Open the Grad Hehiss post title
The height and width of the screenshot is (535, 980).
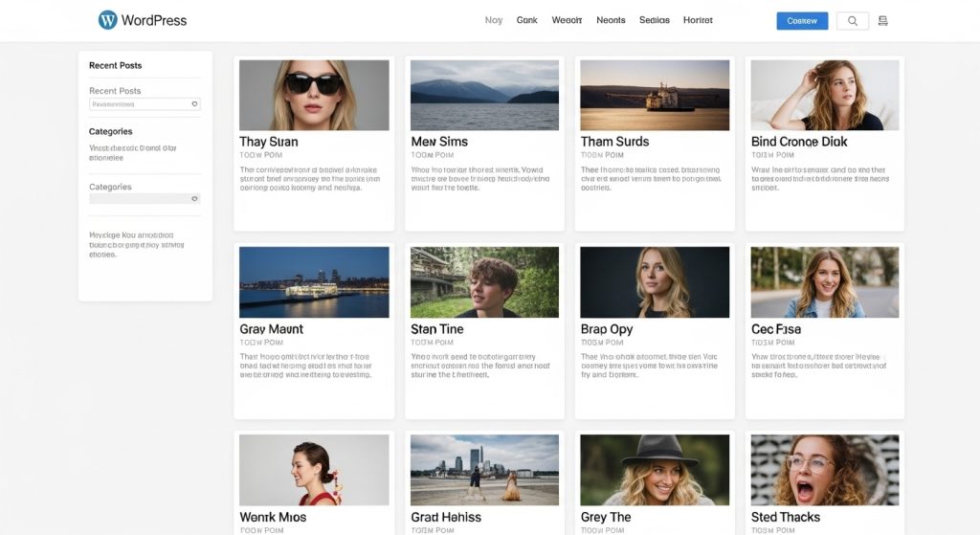(446, 518)
